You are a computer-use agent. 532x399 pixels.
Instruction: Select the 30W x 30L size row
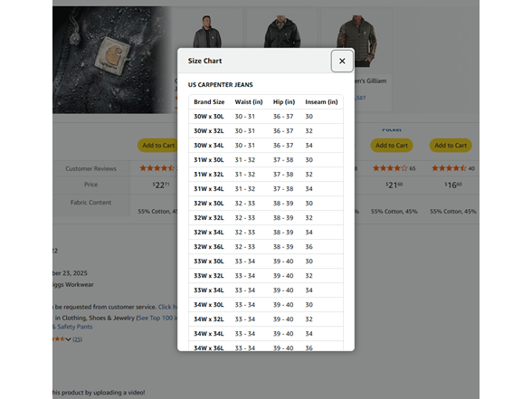pos(266,117)
